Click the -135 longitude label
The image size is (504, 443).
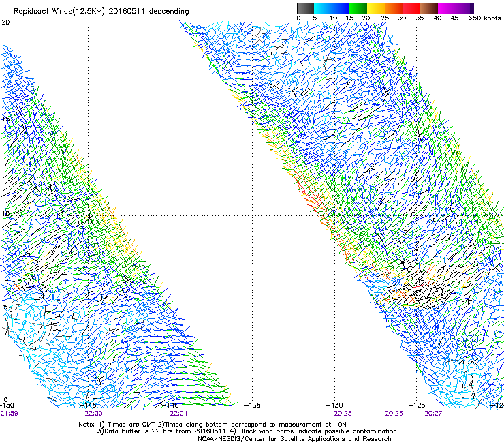[x=252, y=405]
